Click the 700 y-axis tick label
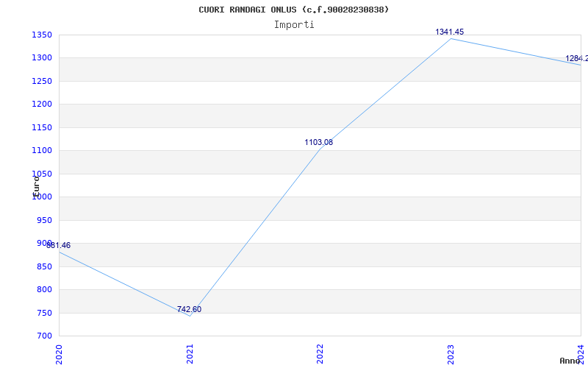 click(44, 336)
